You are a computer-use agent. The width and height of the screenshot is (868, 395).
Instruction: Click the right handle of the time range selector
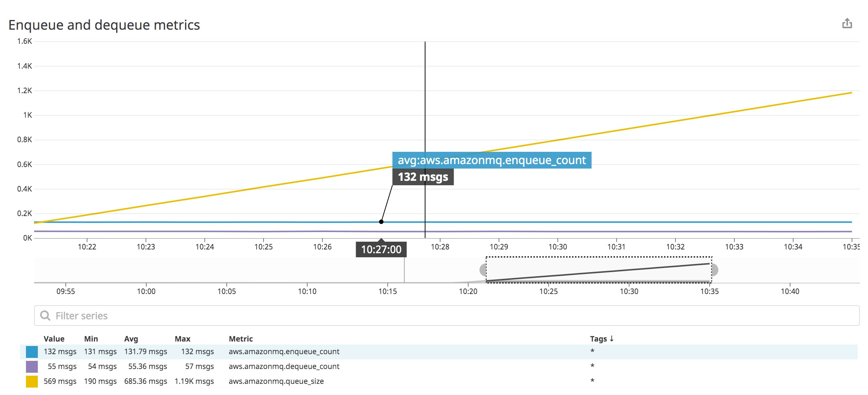click(x=714, y=270)
